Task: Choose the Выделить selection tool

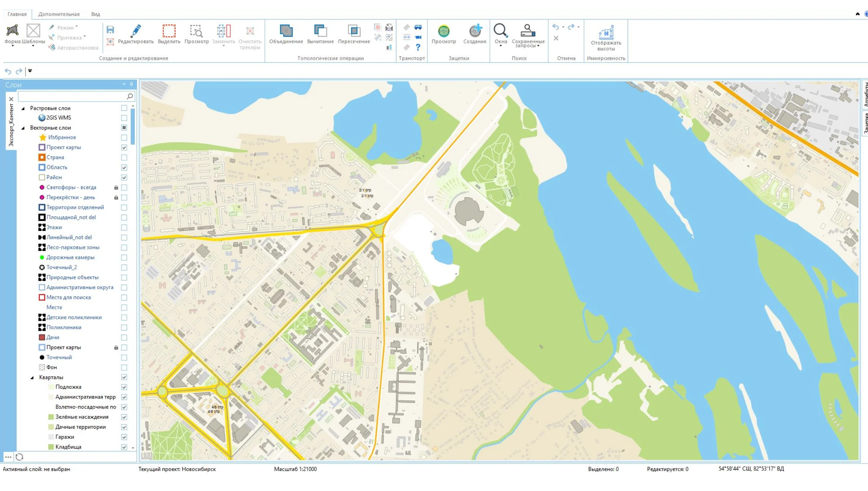Action: 169,34
